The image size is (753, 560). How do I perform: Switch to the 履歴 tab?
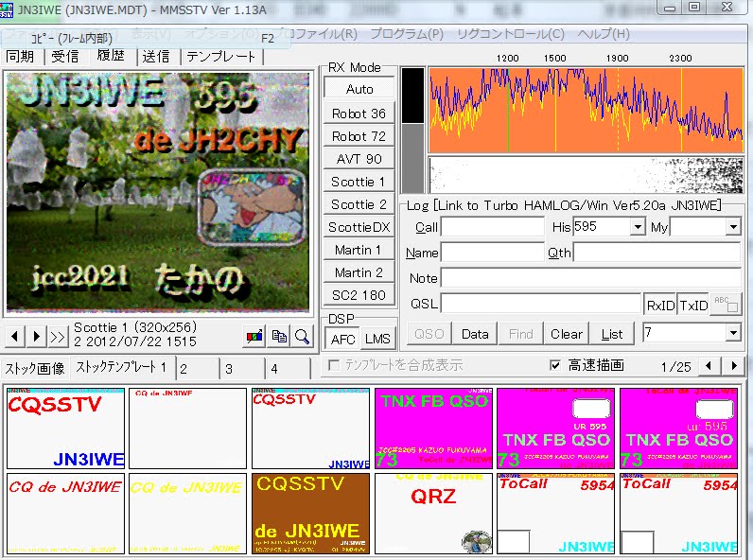tap(111, 56)
